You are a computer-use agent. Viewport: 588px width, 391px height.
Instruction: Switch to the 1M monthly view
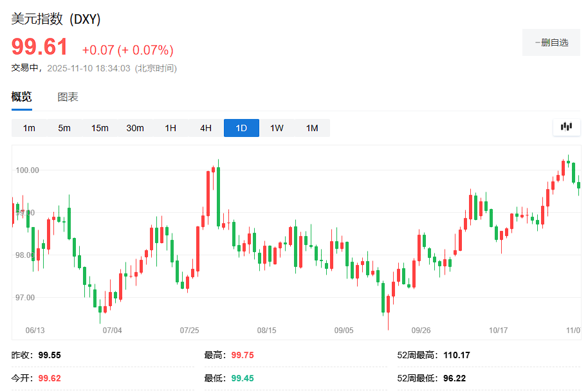[x=312, y=128]
